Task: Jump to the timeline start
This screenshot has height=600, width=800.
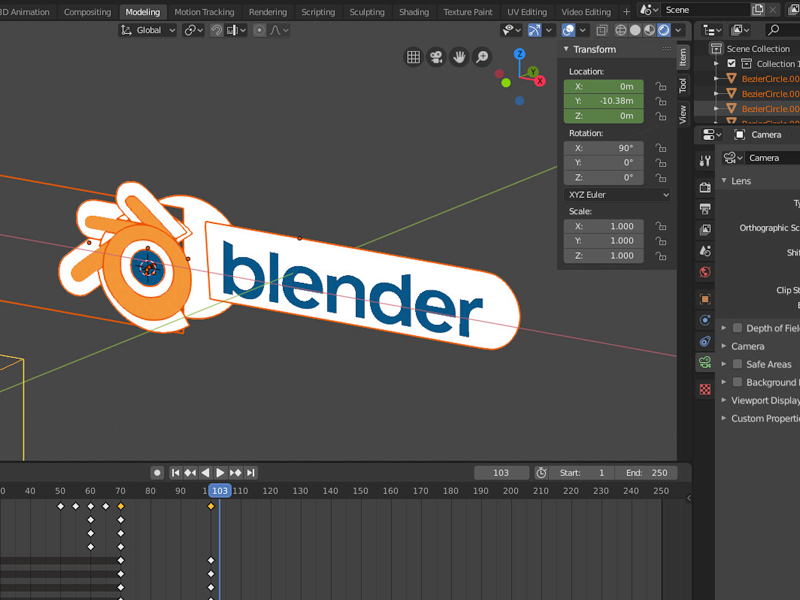Action: point(175,472)
